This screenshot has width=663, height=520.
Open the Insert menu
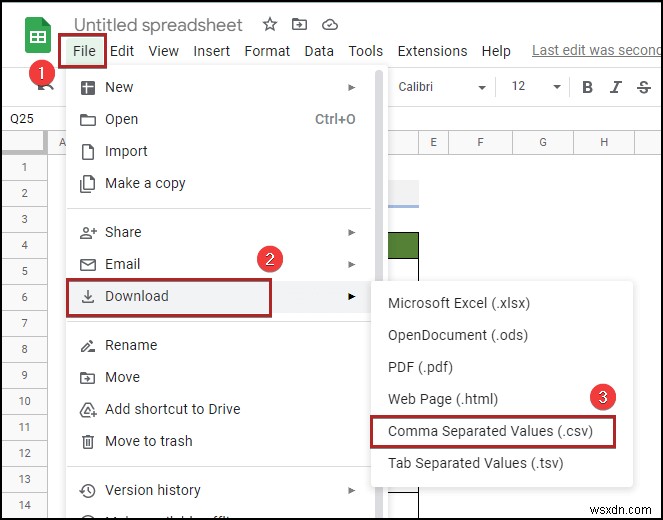pos(211,51)
